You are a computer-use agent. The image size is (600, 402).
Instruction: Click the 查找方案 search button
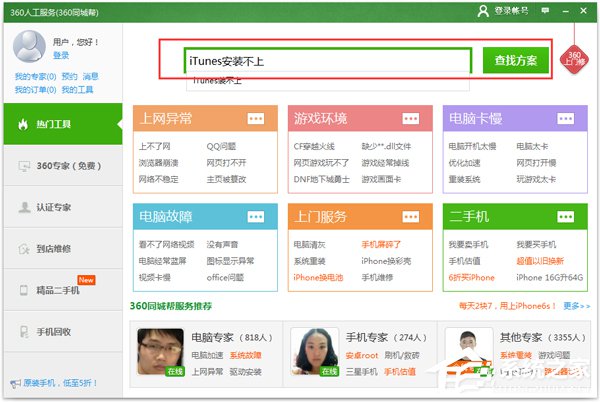click(515, 61)
